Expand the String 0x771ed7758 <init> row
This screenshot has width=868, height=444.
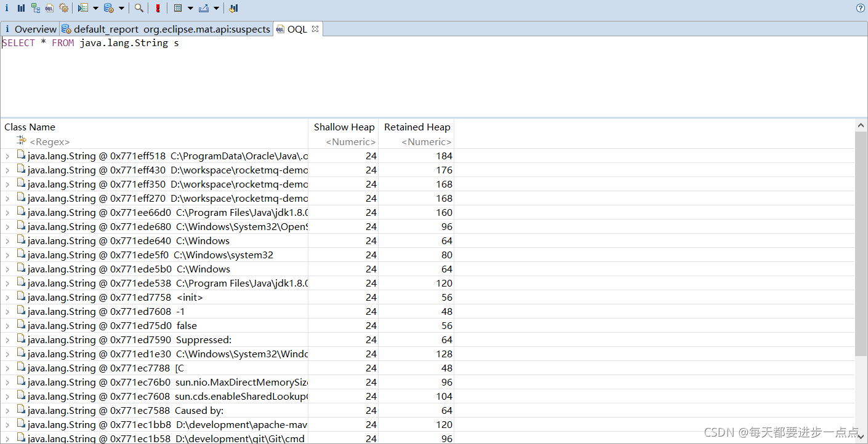tap(7, 298)
